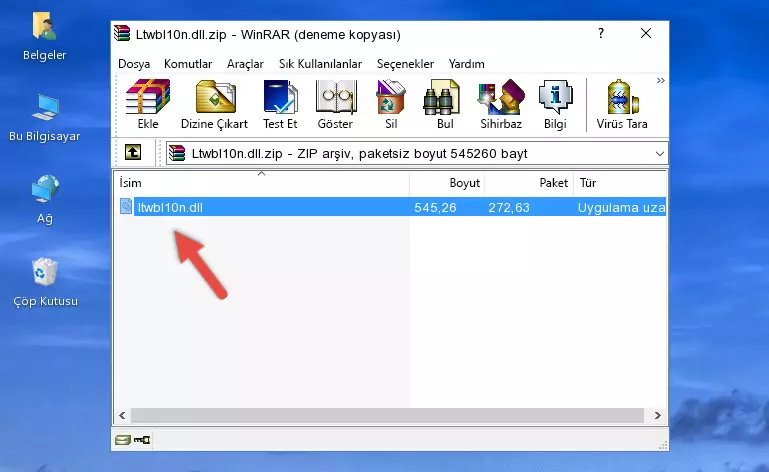Go up one folder level
The image size is (769, 472).
click(133, 153)
